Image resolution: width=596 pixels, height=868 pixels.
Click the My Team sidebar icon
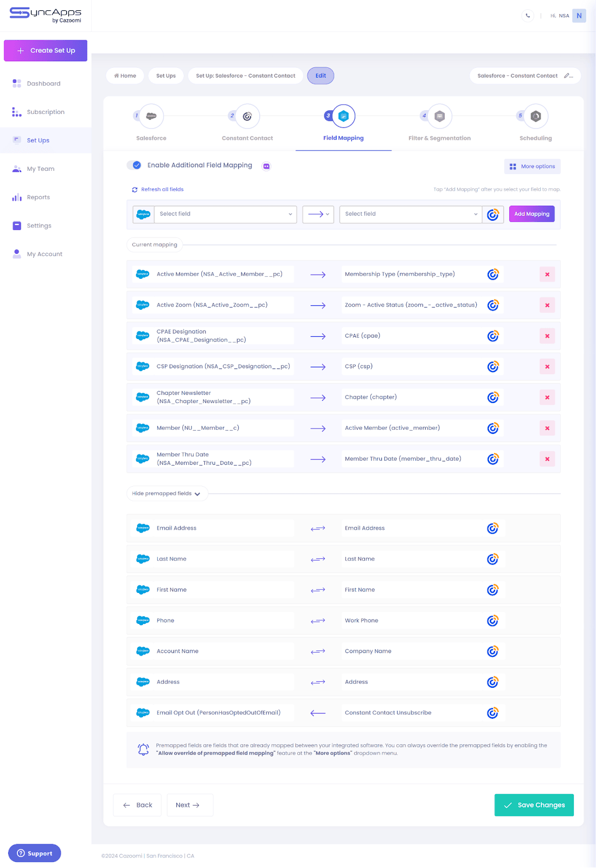click(x=17, y=169)
